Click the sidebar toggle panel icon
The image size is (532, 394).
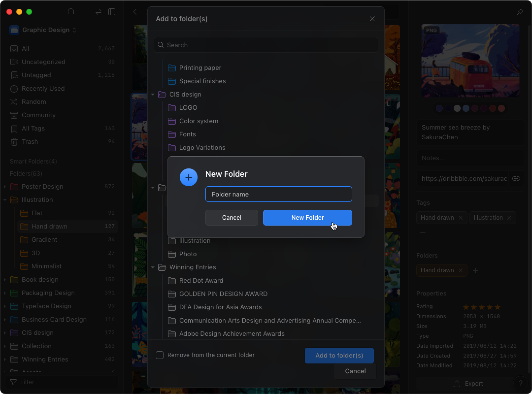click(x=112, y=12)
